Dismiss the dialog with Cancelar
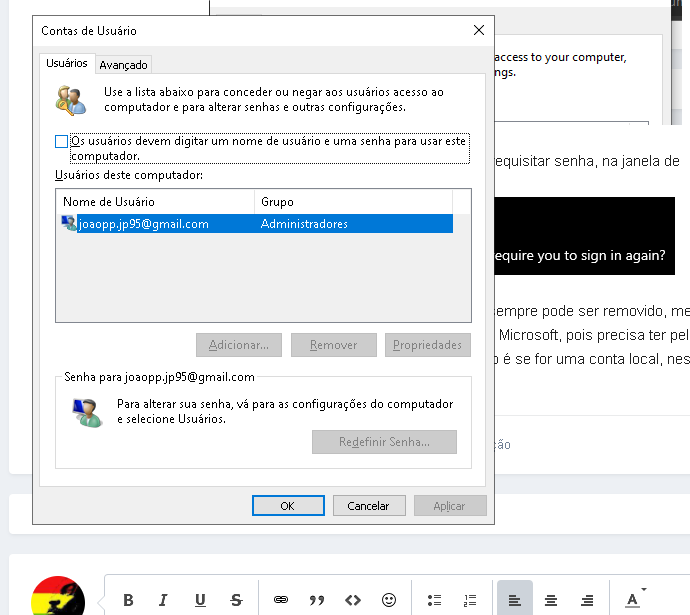The image size is (690, 615). pos(369,505)
